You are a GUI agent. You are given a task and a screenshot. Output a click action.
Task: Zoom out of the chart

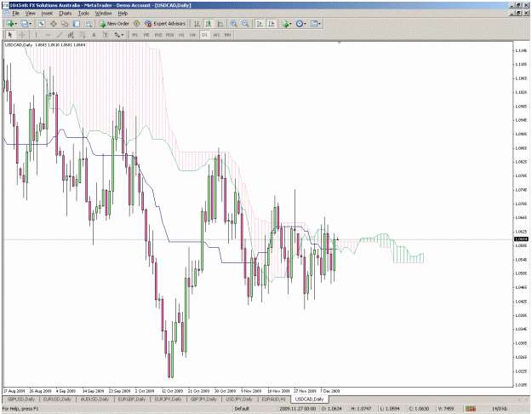[x=245, y=24]
